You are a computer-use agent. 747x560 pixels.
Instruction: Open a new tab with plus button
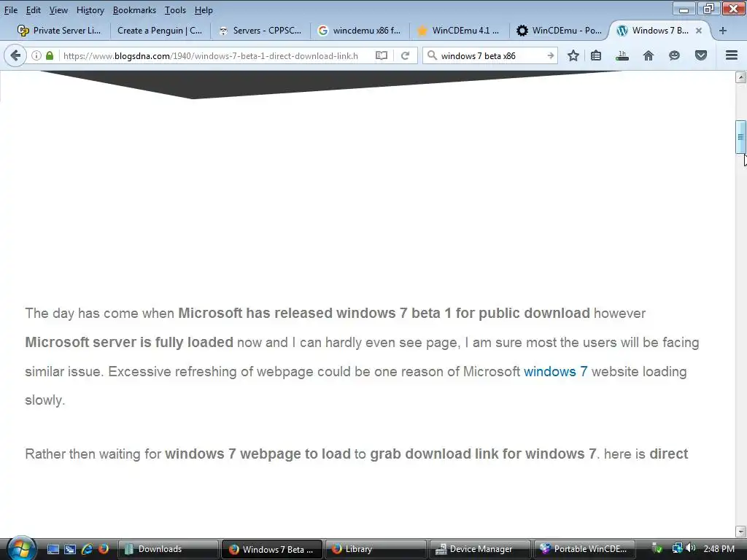coord(723,31)
